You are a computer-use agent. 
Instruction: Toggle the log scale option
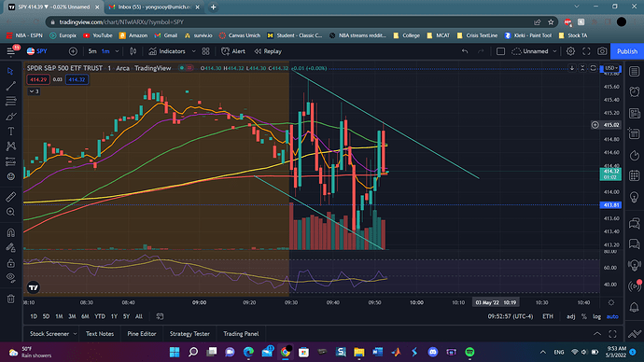tap(596, 316)
